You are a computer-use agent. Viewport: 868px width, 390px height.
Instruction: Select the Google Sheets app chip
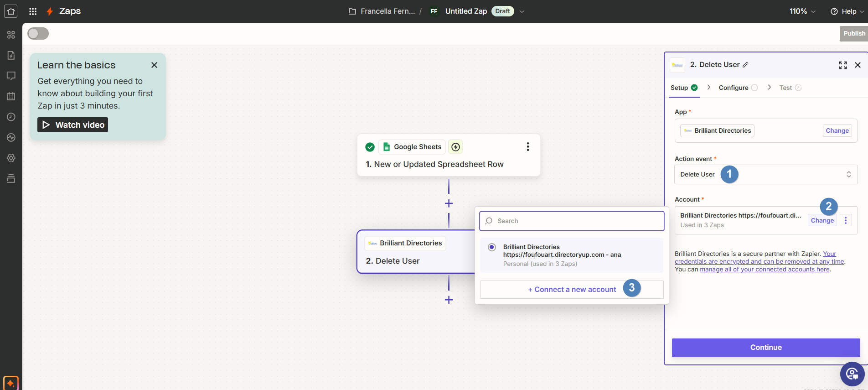point(412,147)
